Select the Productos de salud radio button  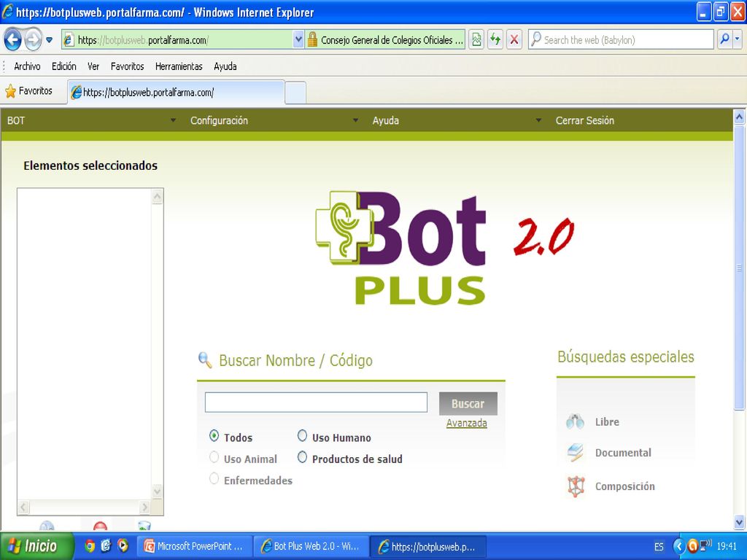click(303, 457)
